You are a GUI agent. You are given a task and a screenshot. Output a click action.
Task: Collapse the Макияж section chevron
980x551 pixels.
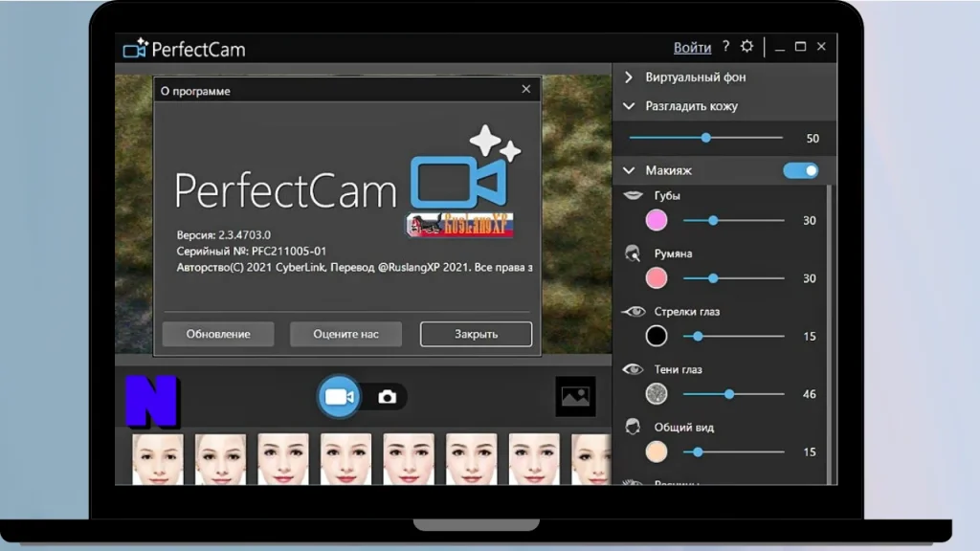[630, 170]
